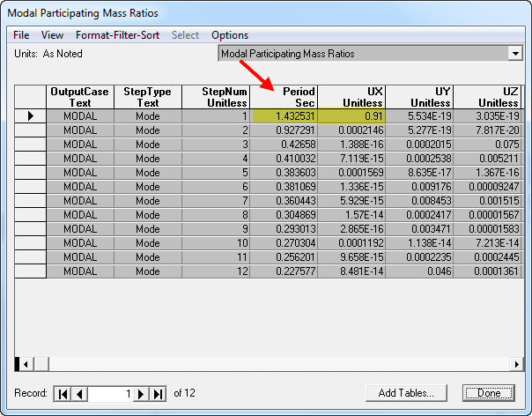Go to the previous record

click(80, 394)
